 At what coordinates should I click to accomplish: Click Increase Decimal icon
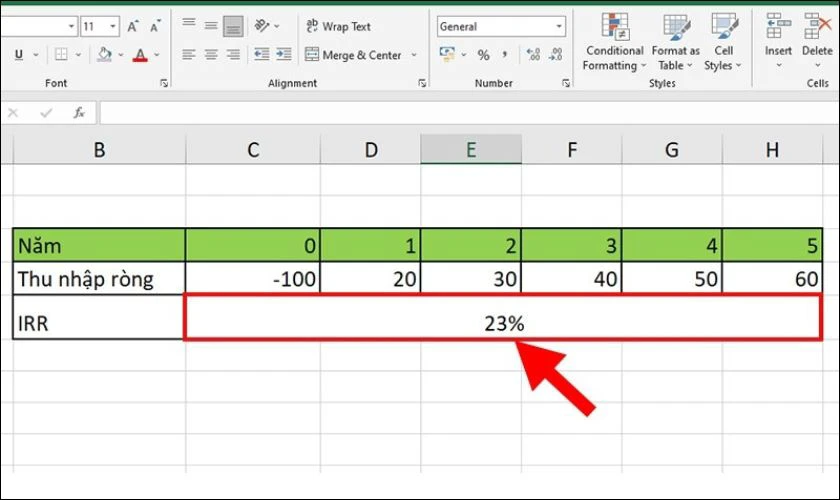click(533, 55)
